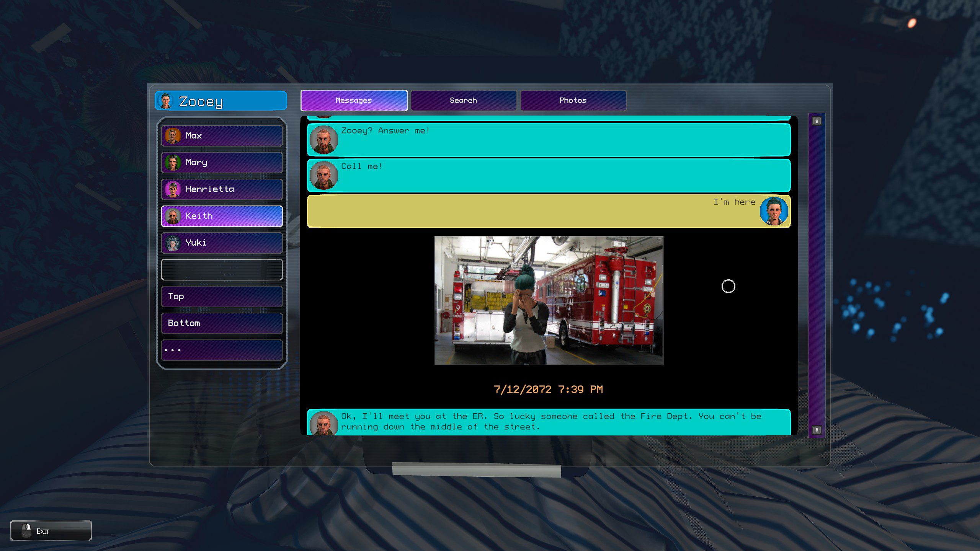The height and width of the screenshot is (551, 980).
Task: Click Yuki's avatar icon
Action: click(x=173, y=243)
